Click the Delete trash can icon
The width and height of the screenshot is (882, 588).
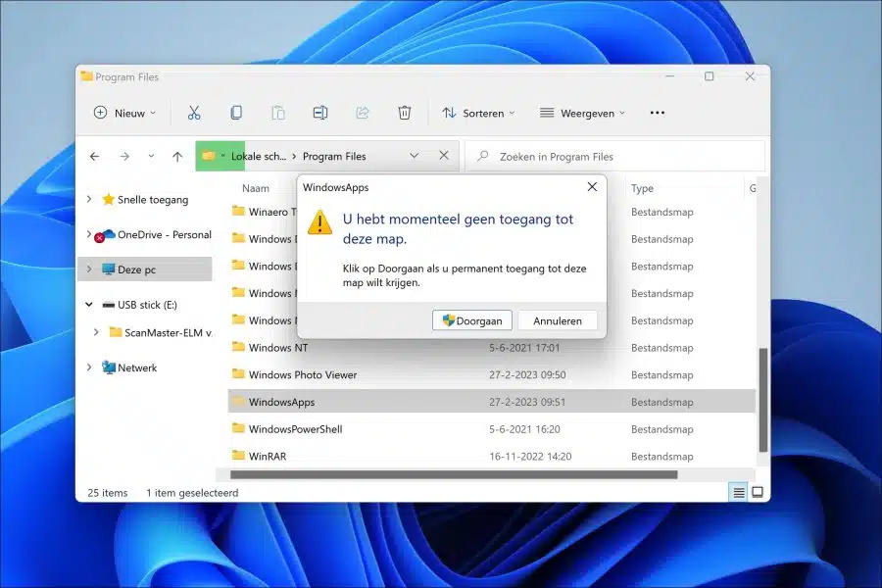pos(405,113)
